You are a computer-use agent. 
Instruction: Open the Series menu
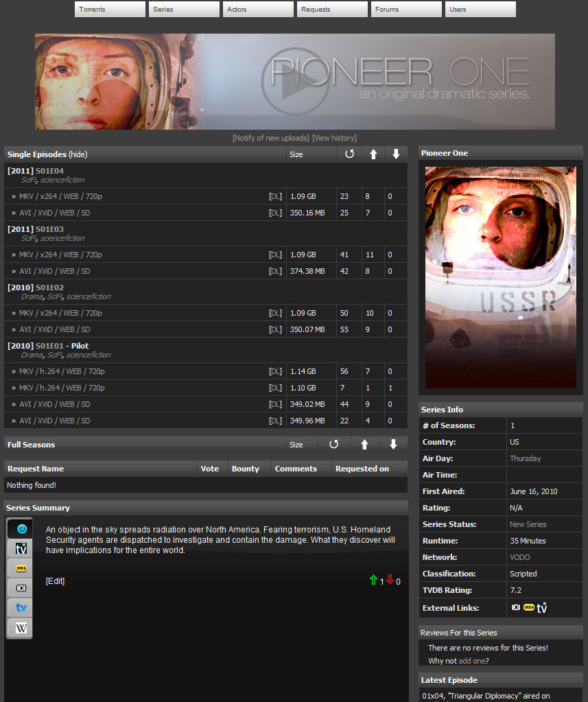coord(184,9)
